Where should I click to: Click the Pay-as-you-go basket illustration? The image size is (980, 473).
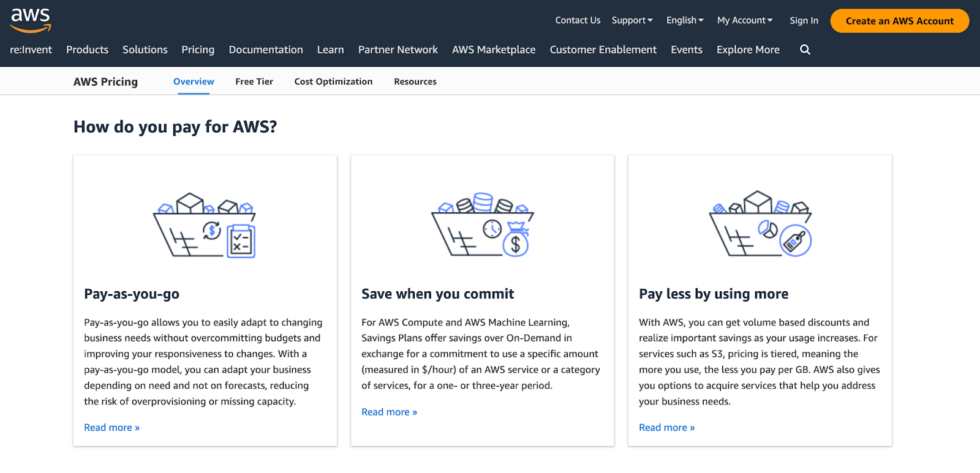[205, 225]
